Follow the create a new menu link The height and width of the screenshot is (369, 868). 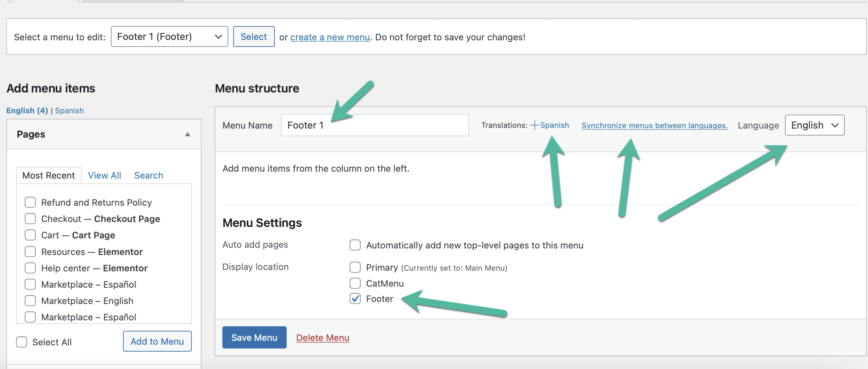click(330, 37)
